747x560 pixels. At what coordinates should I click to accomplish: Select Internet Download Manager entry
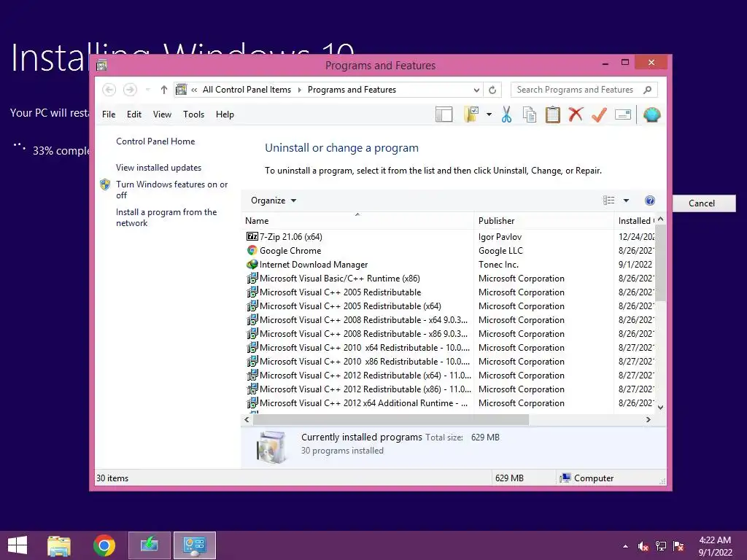[314, 264]
